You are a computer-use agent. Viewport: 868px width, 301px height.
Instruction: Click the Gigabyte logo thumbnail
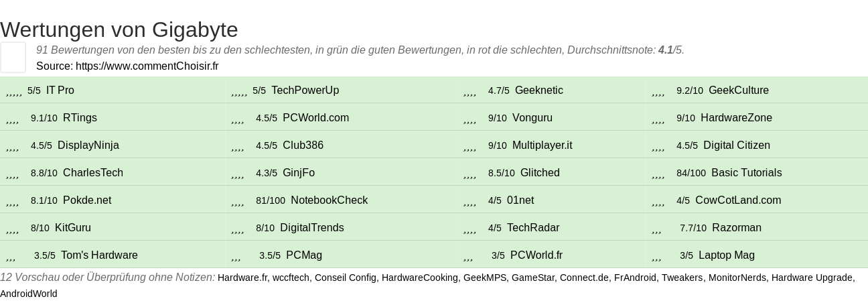coord(13,57)
